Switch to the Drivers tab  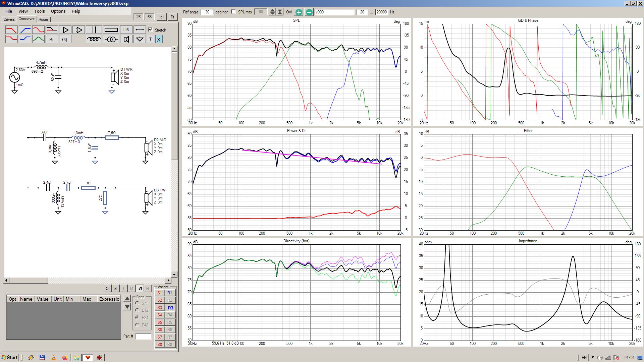coord(9,19)
